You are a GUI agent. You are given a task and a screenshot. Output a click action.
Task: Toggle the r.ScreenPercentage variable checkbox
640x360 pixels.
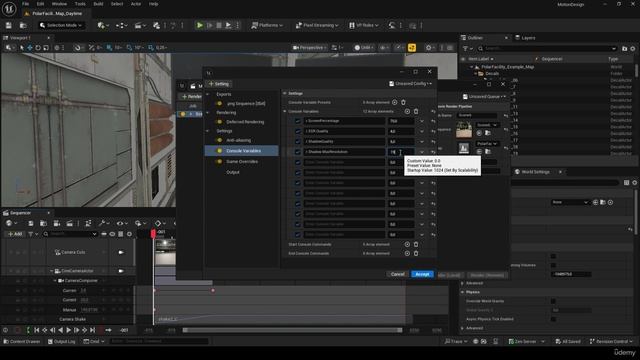298,121
